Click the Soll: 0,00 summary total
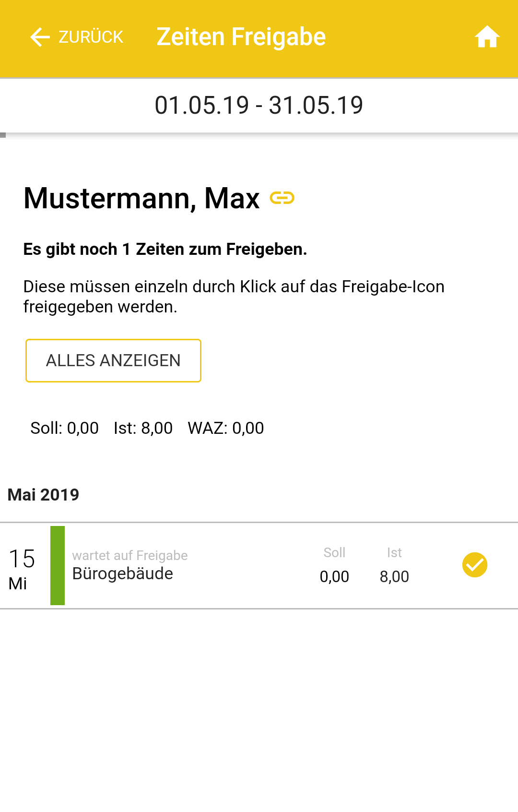The image size is (518, 812). [64, 428]
